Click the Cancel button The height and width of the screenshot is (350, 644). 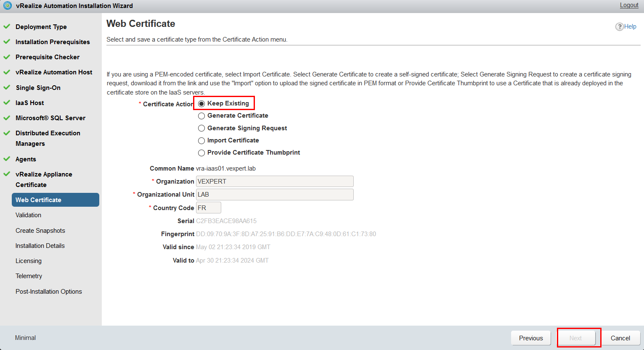pos(620,338)
